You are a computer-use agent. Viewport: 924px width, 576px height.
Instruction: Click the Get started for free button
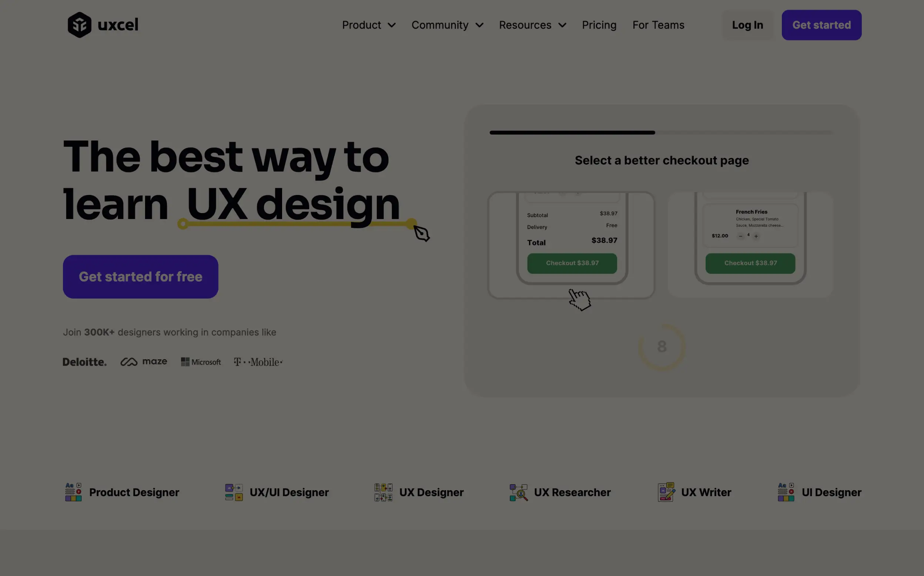pyautogui.click(x=140, y=276)
